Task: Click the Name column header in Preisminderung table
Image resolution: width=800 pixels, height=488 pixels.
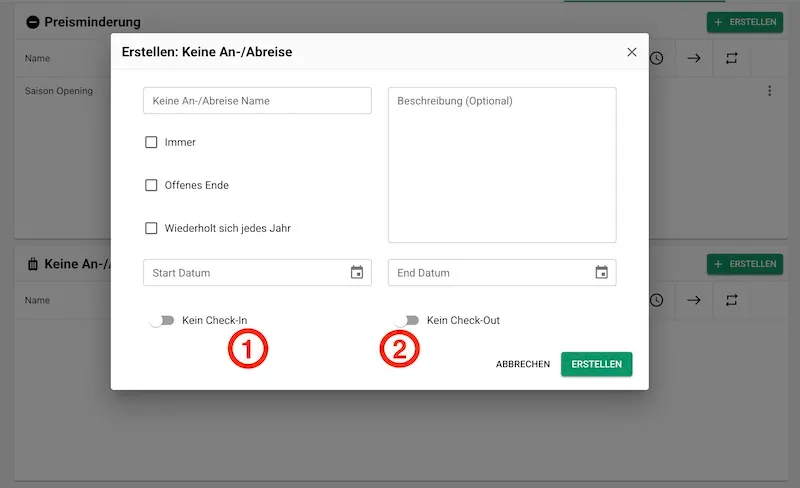Action: (x=37, y=58)
